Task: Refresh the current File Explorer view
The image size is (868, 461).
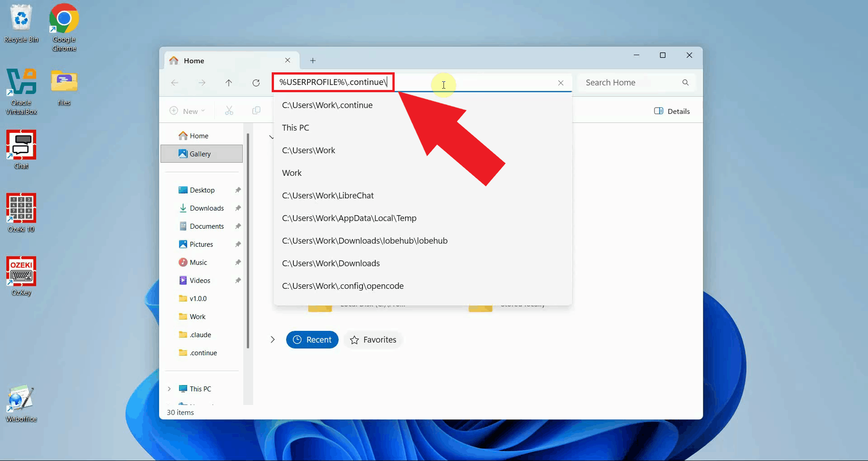Action: 256,83
